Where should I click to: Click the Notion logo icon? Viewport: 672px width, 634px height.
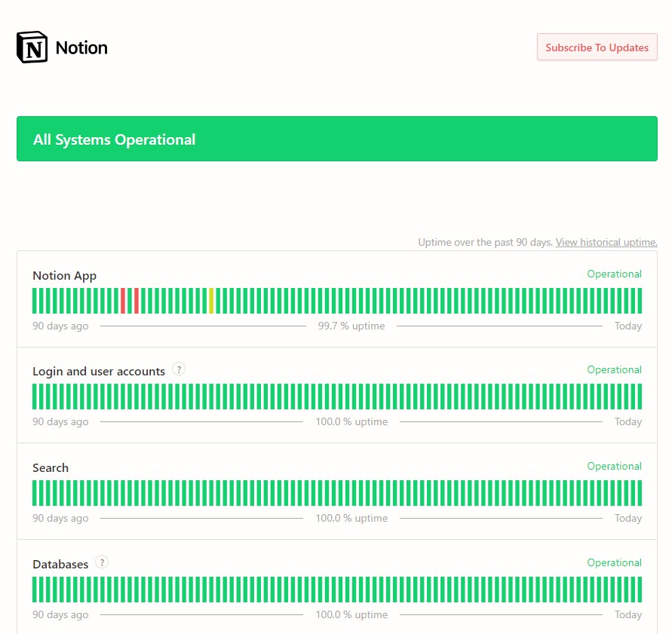(x=32, y=47)
